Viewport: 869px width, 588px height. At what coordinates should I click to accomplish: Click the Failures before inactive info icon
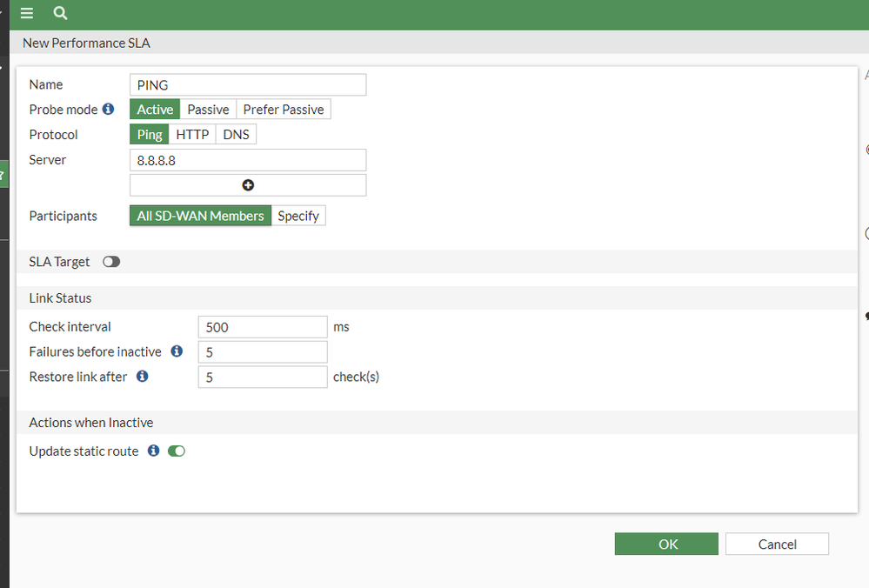tap(177, 351)
